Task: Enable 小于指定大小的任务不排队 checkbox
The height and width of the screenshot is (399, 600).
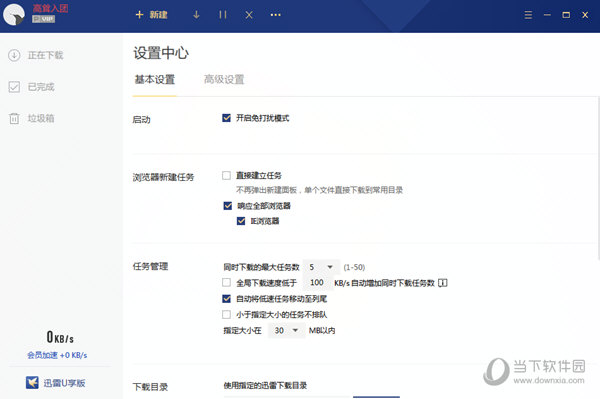Action: [227, 314]
